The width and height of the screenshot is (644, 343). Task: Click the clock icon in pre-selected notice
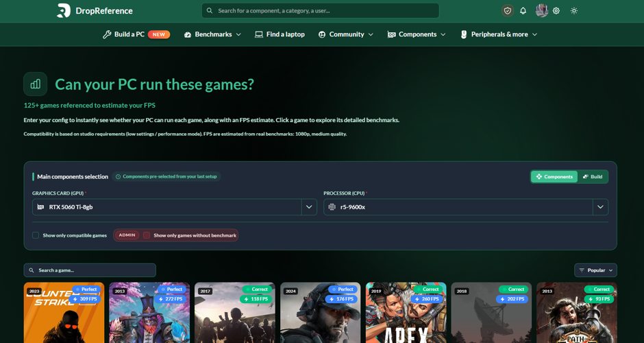pos(119,176)
